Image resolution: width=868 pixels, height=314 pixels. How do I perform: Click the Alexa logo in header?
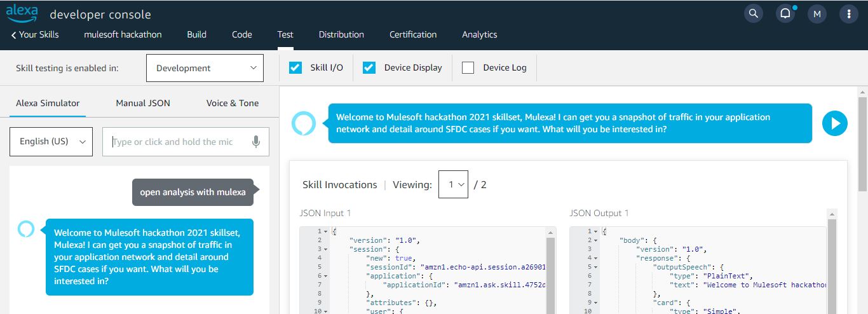(22, 12)
